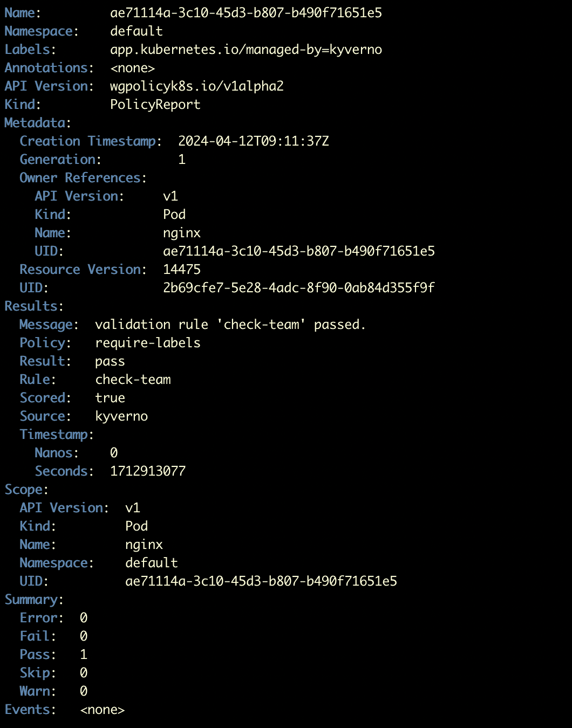
Task: Click the UID starting with 2b69cfe7
Action: click(298, 288)
